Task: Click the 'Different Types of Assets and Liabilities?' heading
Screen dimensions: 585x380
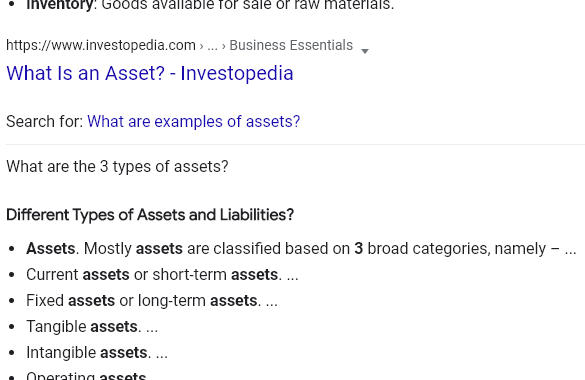Action: tap(150, 215)
